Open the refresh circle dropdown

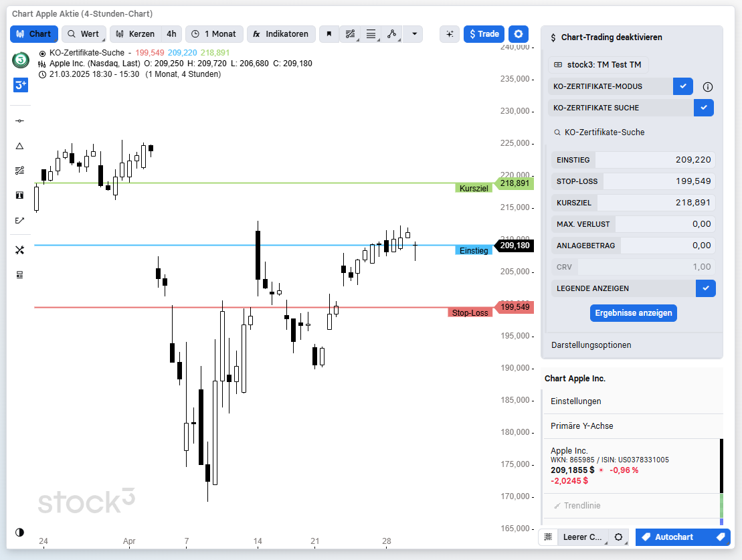(618, 537)
